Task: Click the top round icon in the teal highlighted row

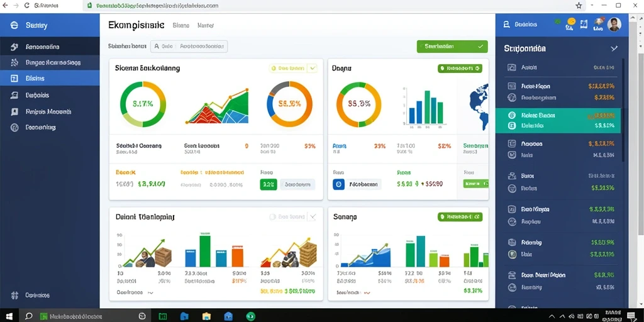Action: pyautogui.click(x=512, y=116)
